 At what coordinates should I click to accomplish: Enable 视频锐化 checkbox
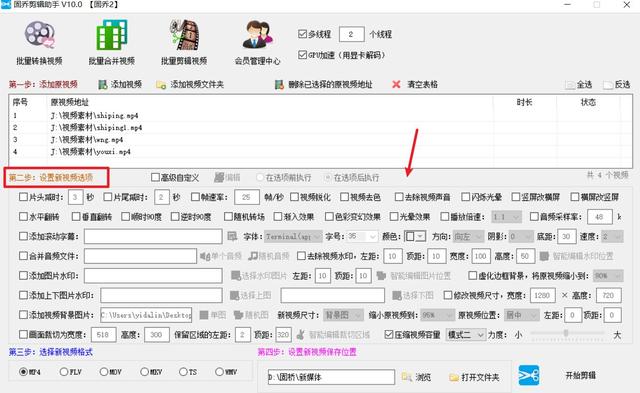[x=294, y=197]
